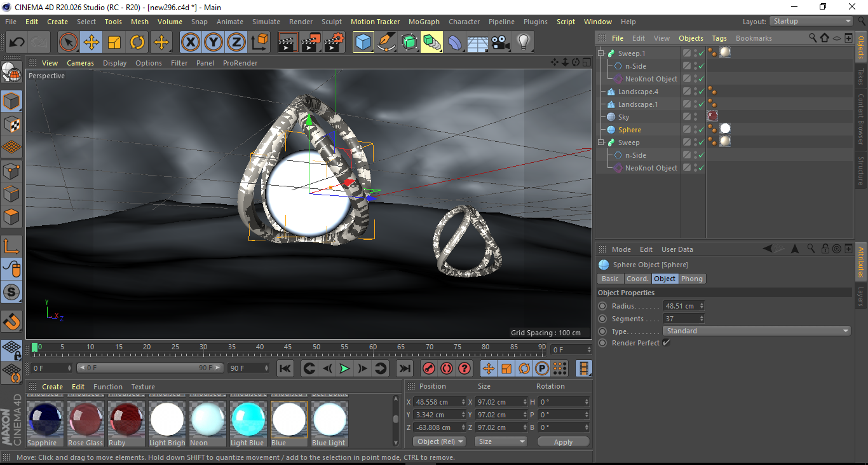The height and width of the screenshot is (465, 868).
Task: Click Go to End of animation
Action: (404, 368)
